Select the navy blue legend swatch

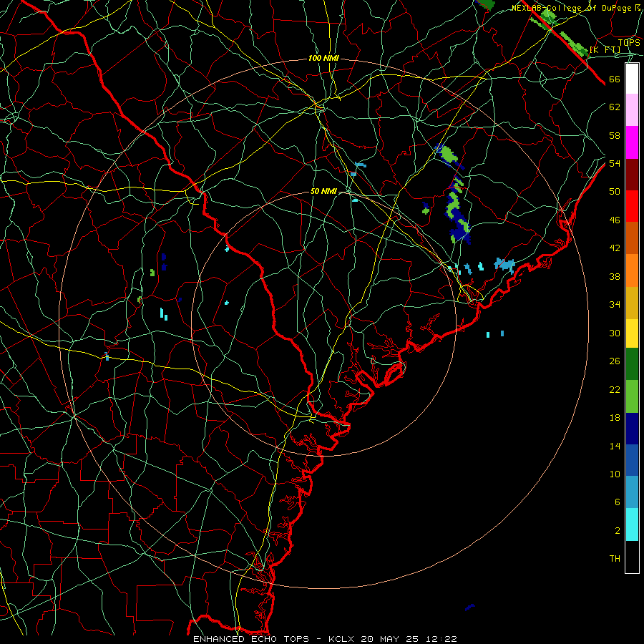point(632,429)
